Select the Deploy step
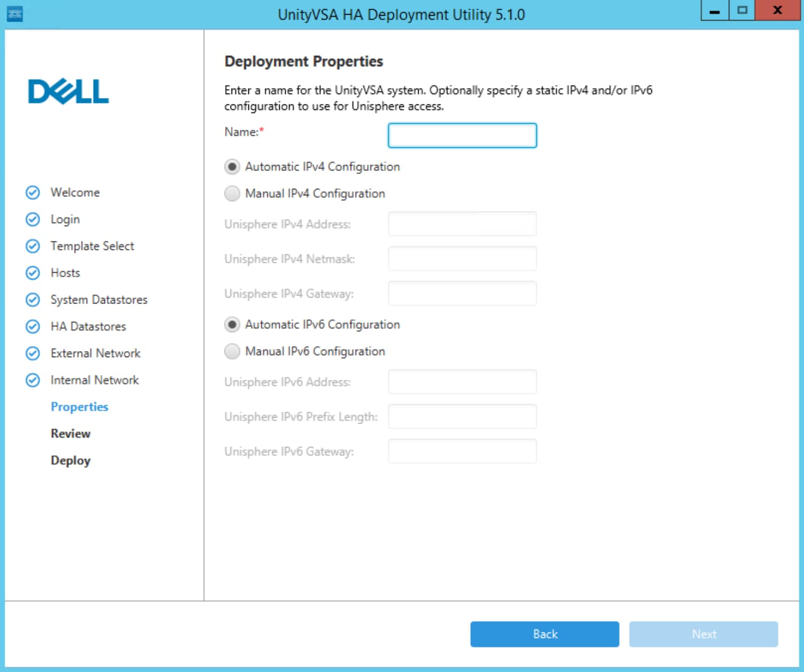Viewport: 804px width, 672px height. click(70, 460)
